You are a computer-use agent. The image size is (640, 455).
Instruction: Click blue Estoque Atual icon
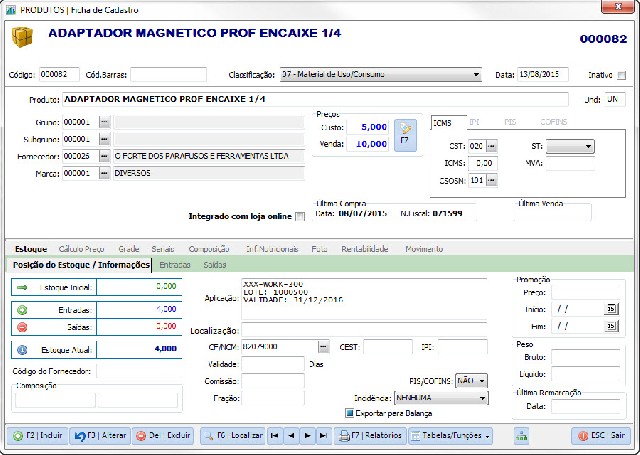22,350
